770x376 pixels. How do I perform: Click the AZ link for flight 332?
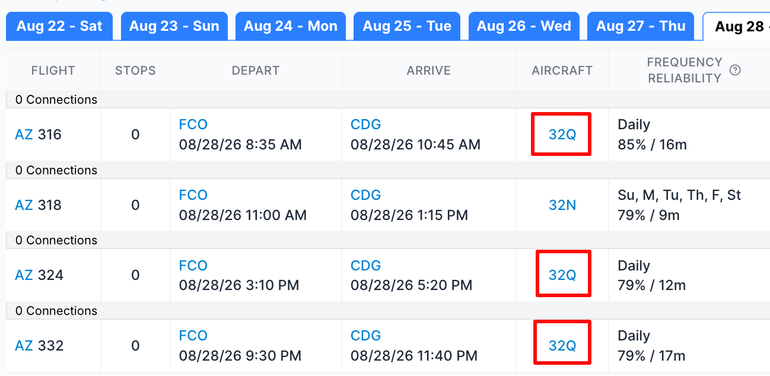(x=24, y=346)
